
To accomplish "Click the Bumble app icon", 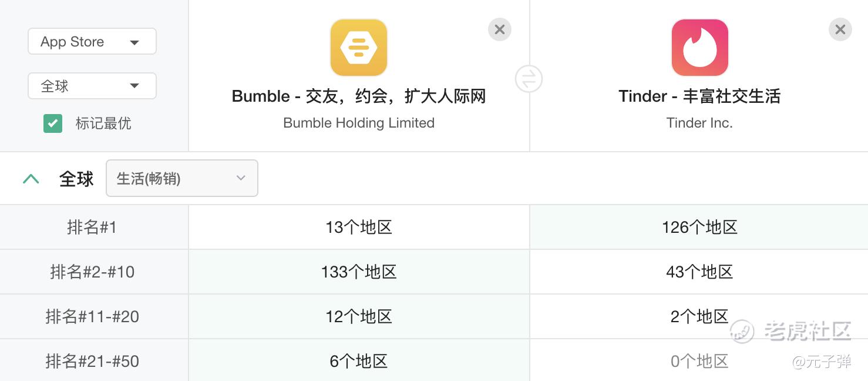I will point(359,48).
